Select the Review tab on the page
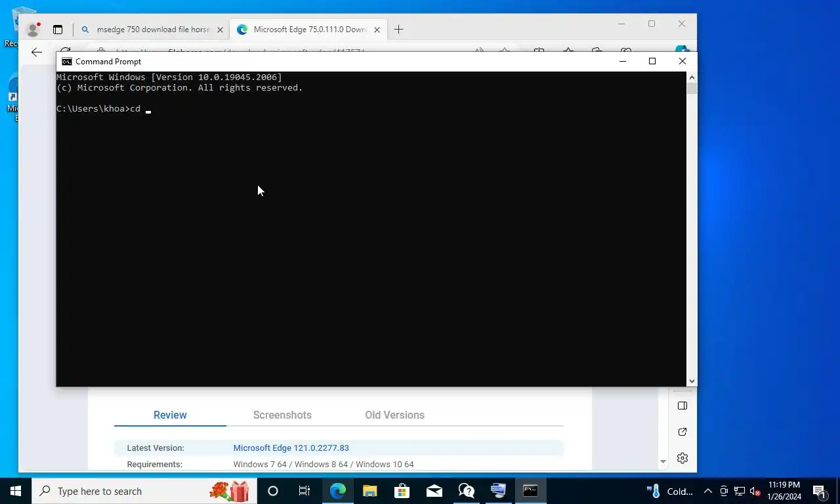Image resolution: width=840 pixels, height=504 pixels. point(170,415)
